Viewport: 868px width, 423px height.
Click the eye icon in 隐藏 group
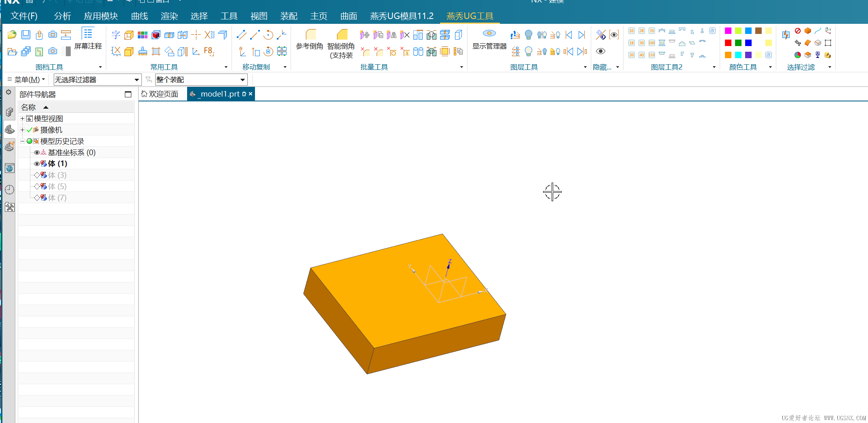(600, 51)
